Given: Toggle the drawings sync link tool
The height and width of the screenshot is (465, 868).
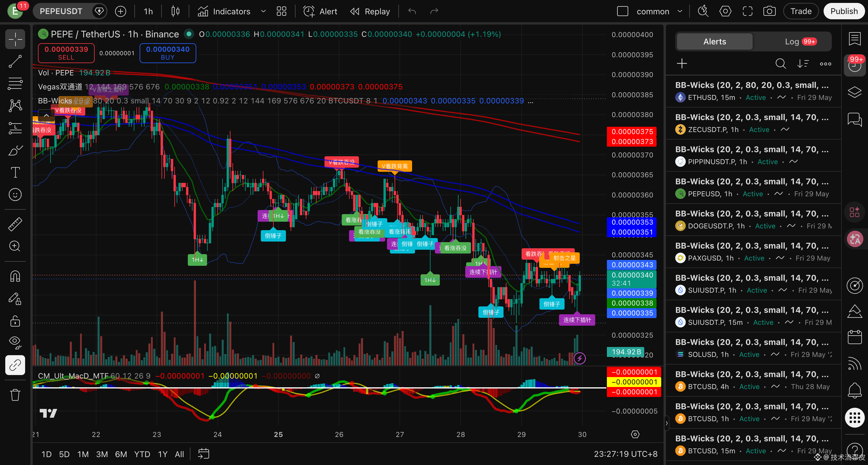Looking at the screenshot, I should click(15, 365).
